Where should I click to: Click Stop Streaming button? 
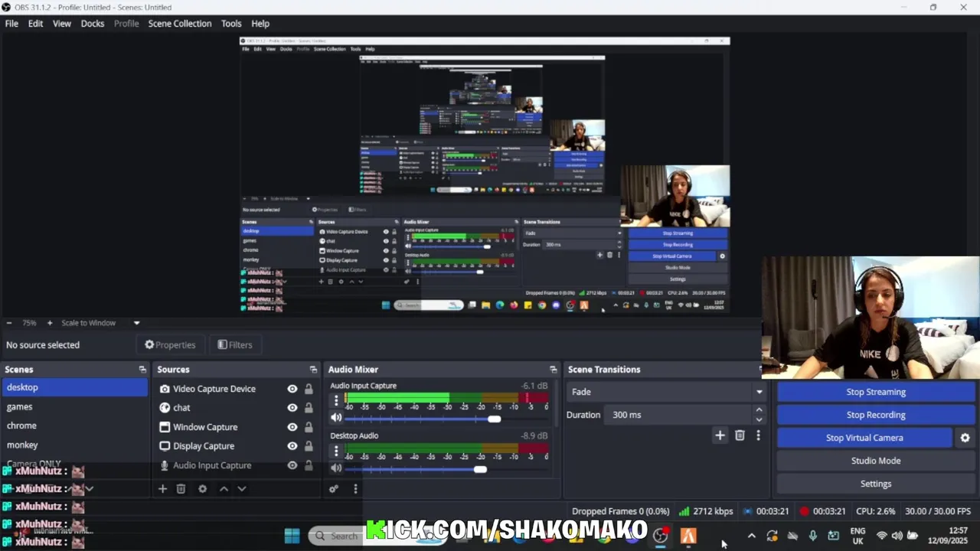876,392
